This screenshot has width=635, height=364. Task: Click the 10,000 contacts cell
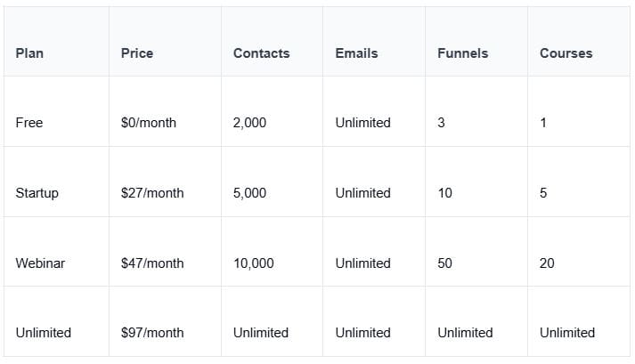(253, 263)
